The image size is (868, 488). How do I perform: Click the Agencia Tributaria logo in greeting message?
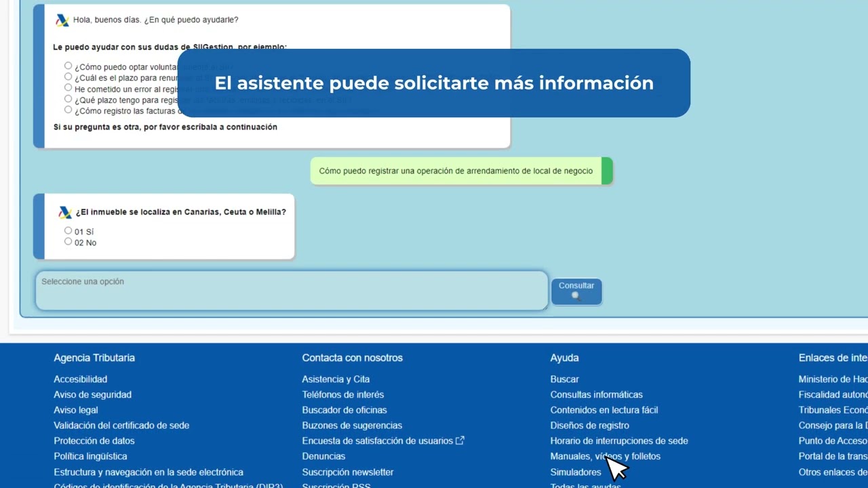(62, 20)
